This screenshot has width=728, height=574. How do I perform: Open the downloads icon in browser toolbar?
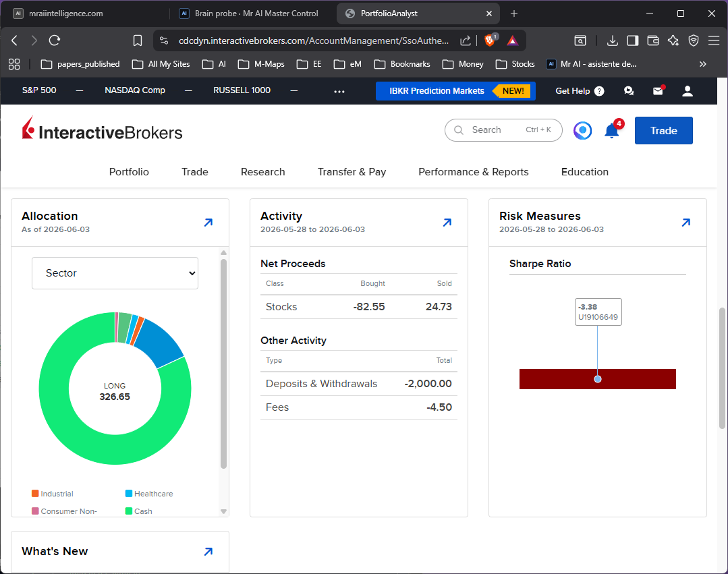tap(613, 41)
